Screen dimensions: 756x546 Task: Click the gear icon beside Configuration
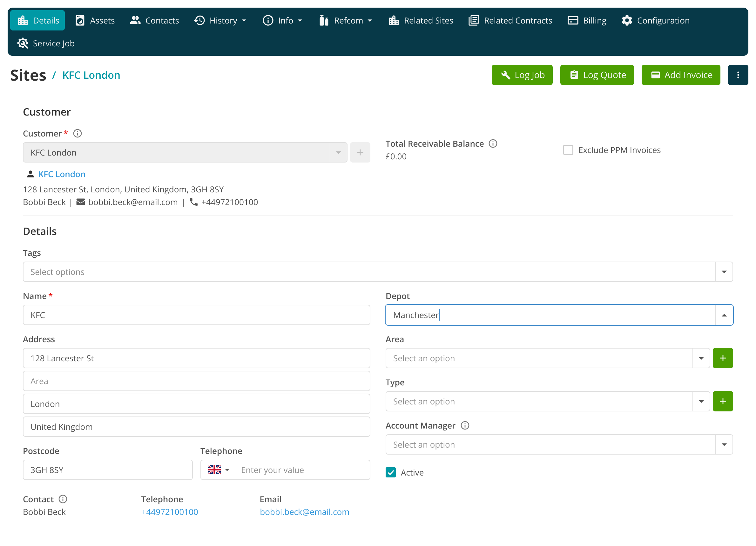(627, 20)
